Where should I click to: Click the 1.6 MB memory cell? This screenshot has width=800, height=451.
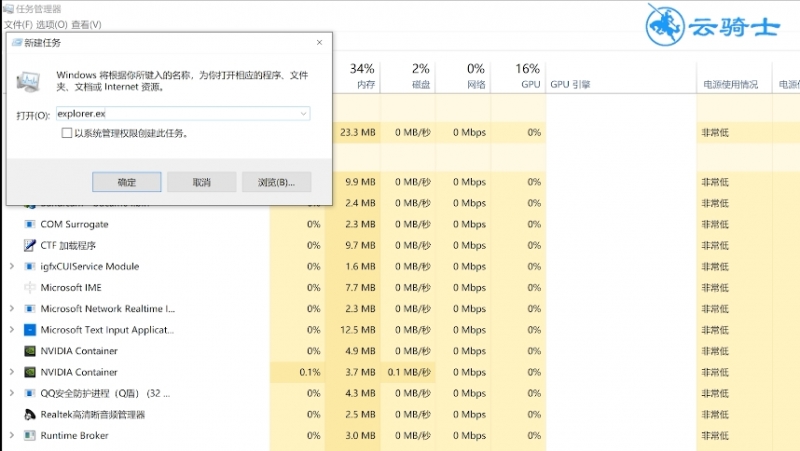pos(353,266)
